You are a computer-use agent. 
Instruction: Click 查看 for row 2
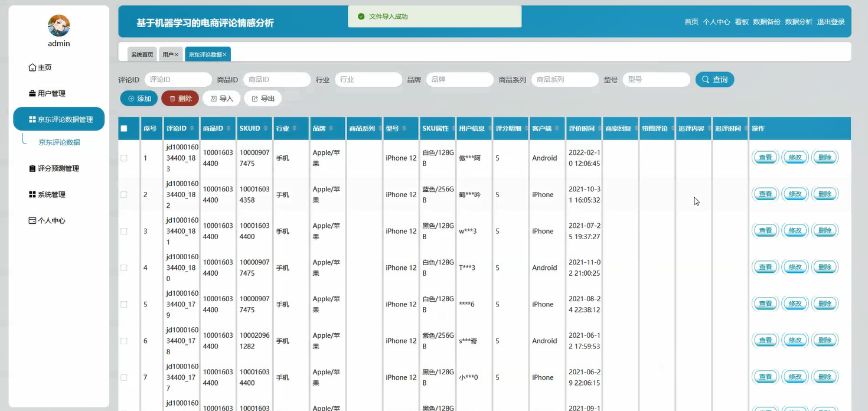coord(765,194)
